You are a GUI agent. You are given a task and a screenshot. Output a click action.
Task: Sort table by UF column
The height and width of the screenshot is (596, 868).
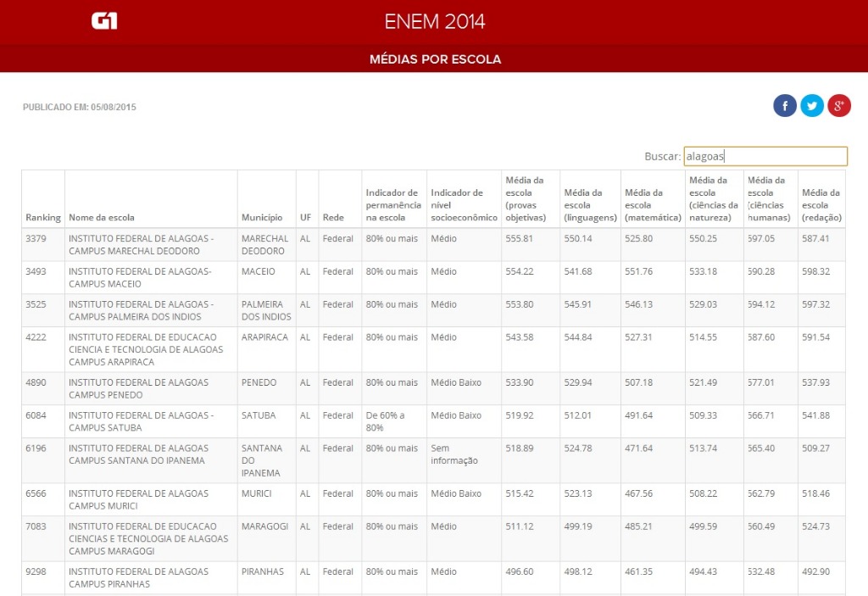tap(305, 218)
